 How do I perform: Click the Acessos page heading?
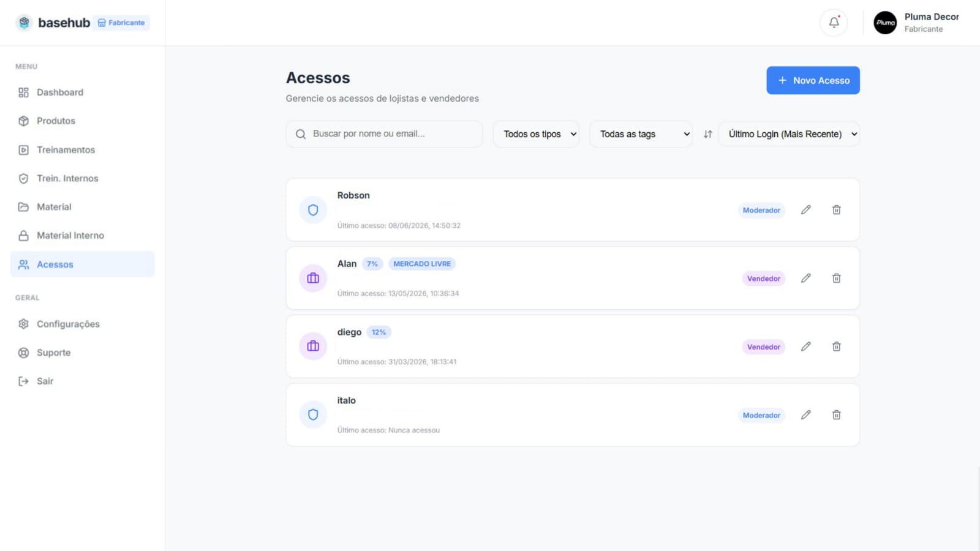coord(318,78)
